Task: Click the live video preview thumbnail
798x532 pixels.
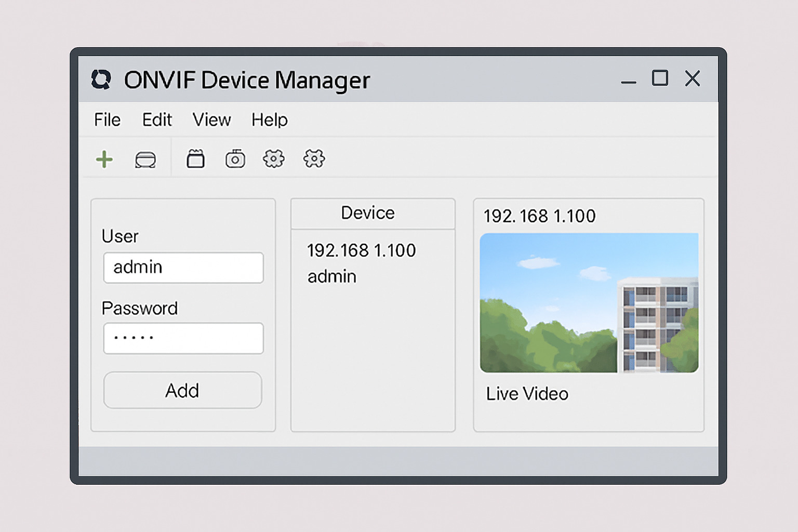Action: (x=589, y=303)
